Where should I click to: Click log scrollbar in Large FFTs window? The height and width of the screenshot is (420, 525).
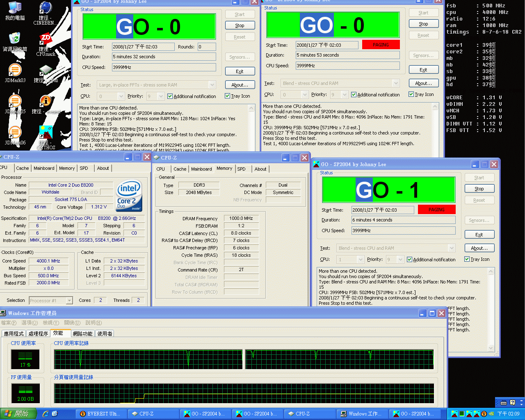click(252, 128)
